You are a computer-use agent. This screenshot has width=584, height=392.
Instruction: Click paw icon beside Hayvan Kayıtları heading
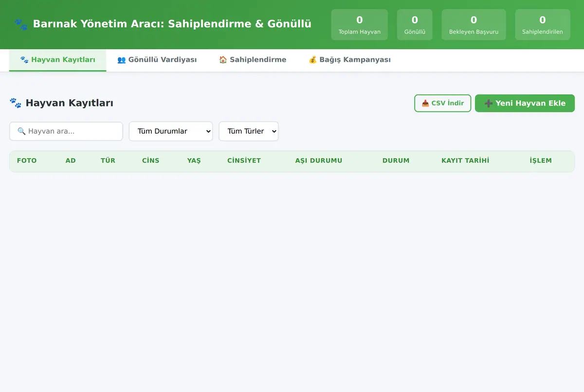point(15,103)
